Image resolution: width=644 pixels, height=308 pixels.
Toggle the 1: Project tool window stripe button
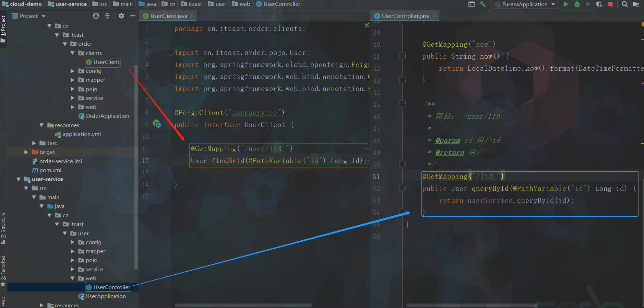click(3, 29)
